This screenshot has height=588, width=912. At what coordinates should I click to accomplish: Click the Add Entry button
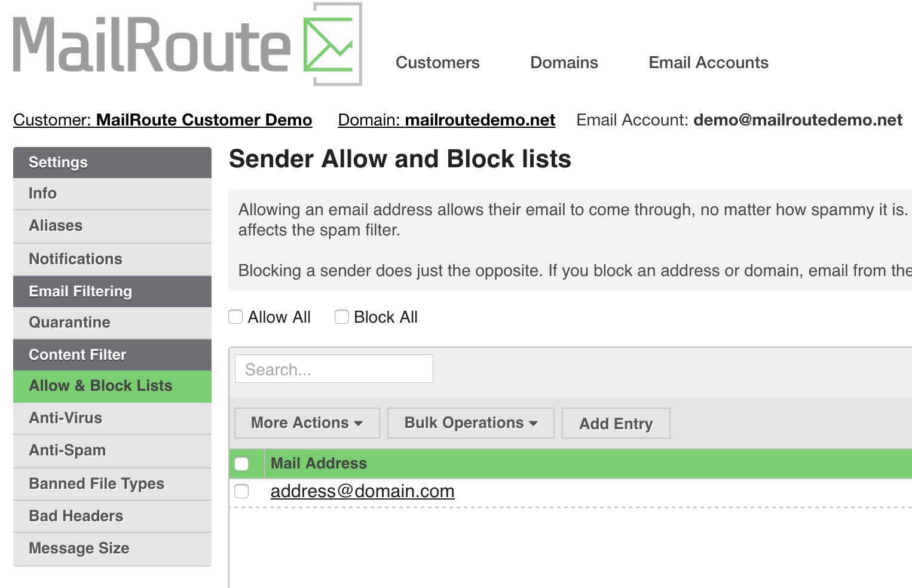click(616, 423)
